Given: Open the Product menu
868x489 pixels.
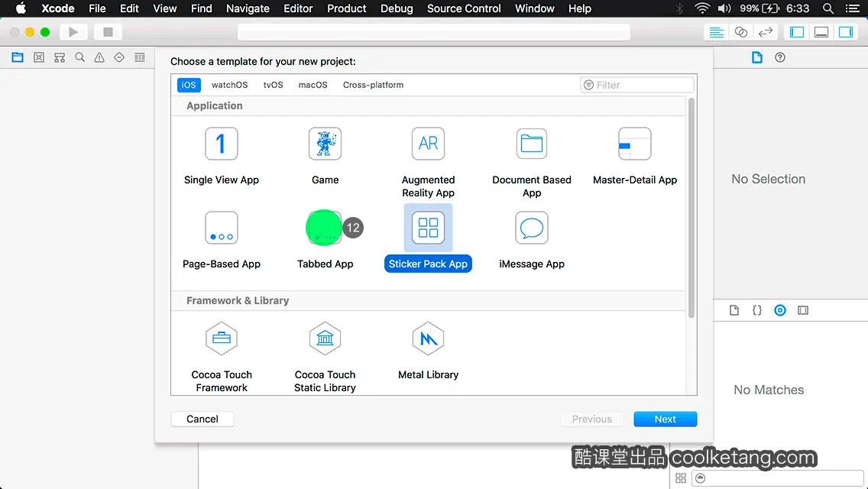Looking at the screenshot, I should pos(347,8).
